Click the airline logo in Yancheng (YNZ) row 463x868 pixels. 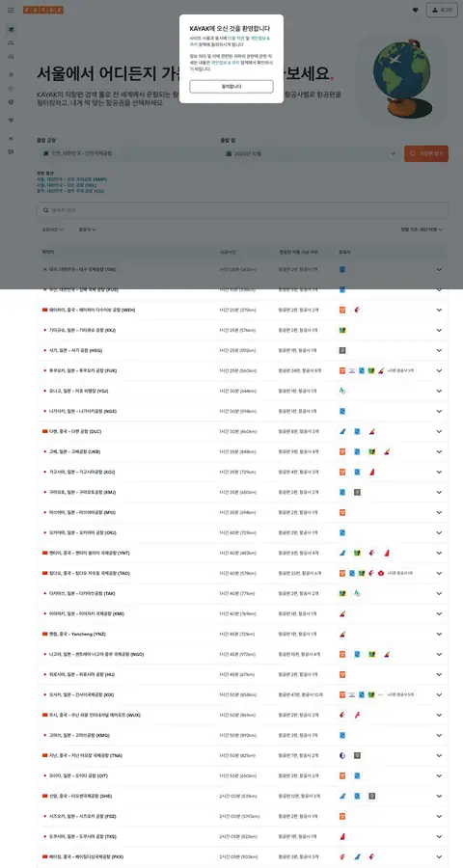click(342, 634)
